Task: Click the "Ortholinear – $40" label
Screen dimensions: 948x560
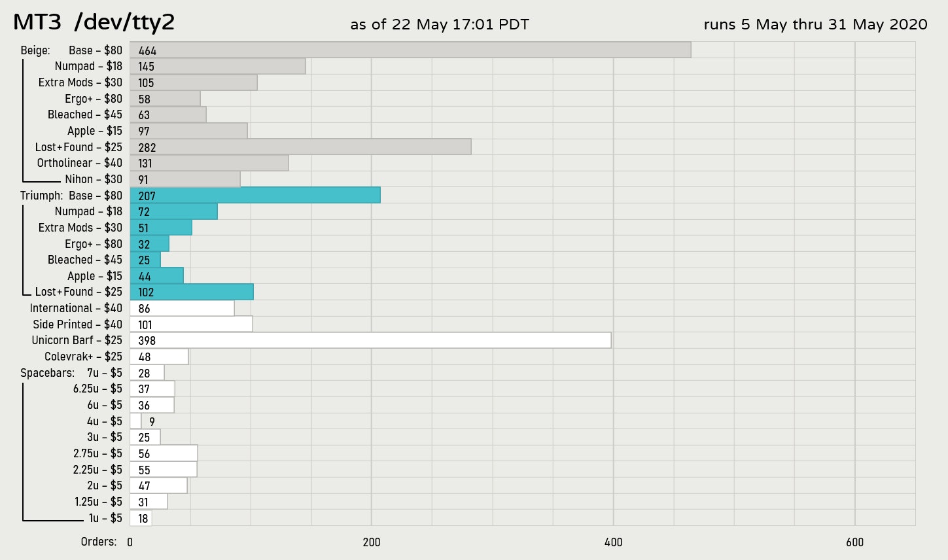Action: coord(79,163)
